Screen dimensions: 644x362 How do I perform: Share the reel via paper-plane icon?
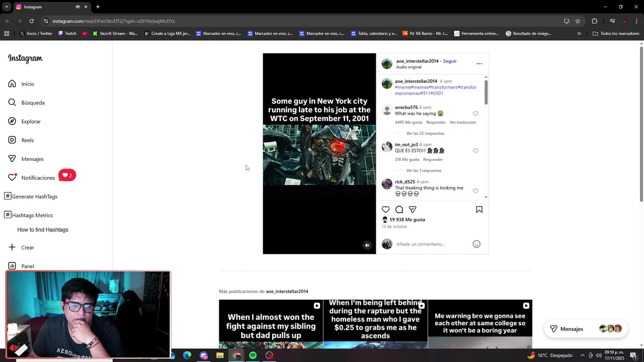click(413, 209)
